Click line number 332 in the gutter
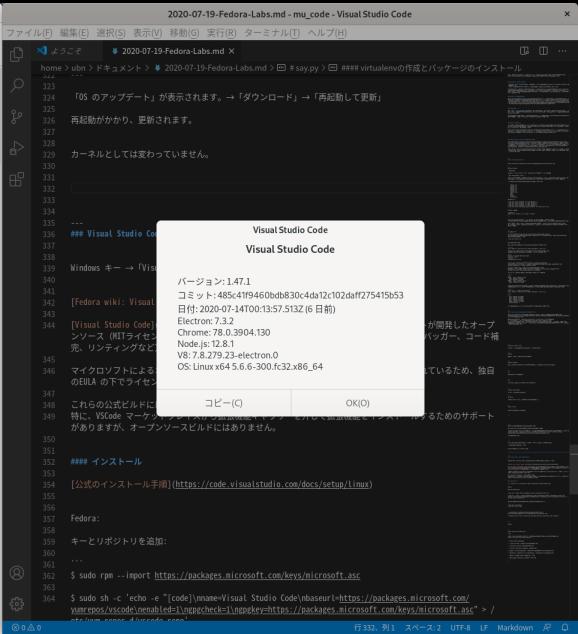Viewport: 578px width, 634px height. [x=49, y=189]
